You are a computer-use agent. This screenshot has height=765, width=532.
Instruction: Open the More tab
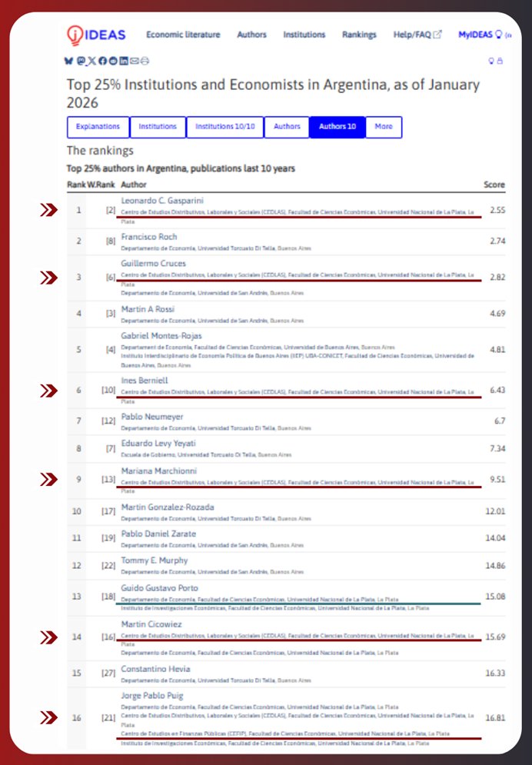[x=384, y=127]
